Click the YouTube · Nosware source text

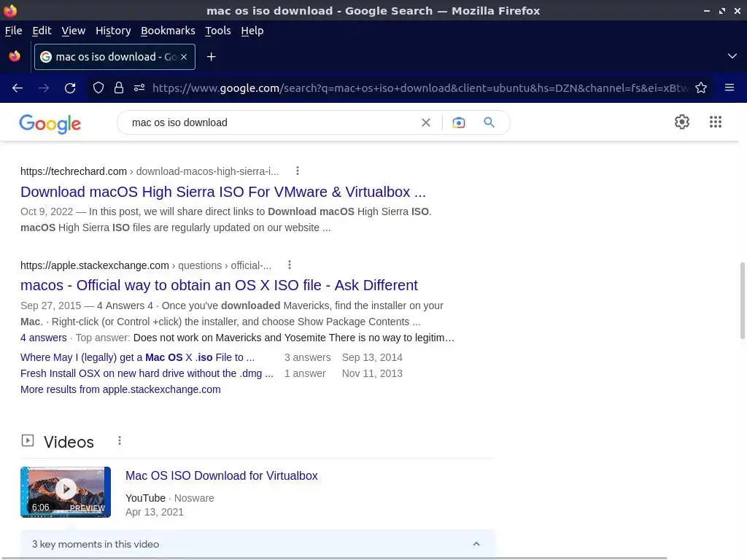[169, 498]
